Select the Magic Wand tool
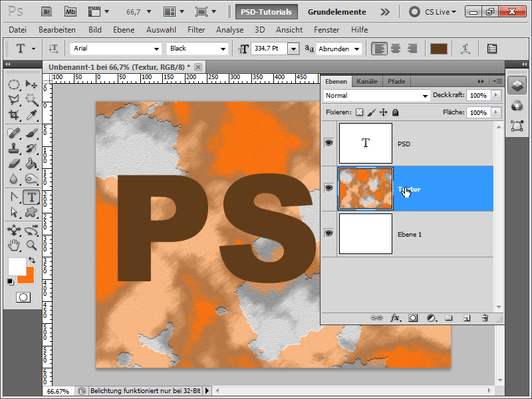 [31, 99]
